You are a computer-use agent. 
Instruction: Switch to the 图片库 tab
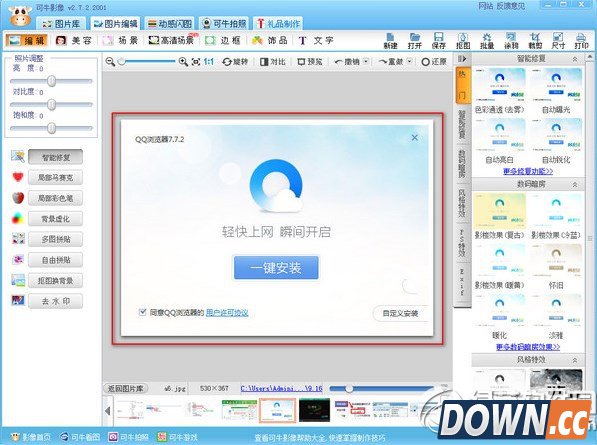tap(61, 24)
